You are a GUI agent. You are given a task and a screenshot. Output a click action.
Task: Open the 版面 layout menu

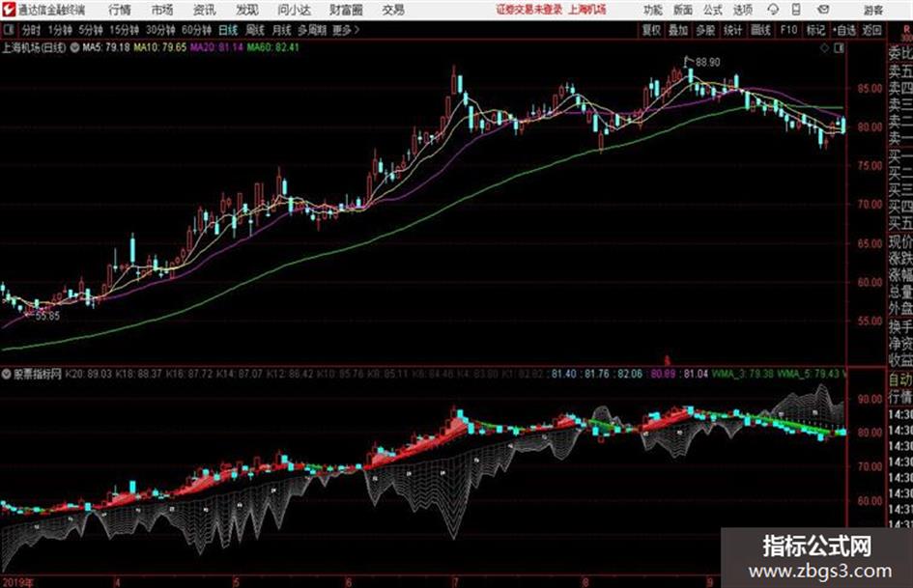coord(683,10)
